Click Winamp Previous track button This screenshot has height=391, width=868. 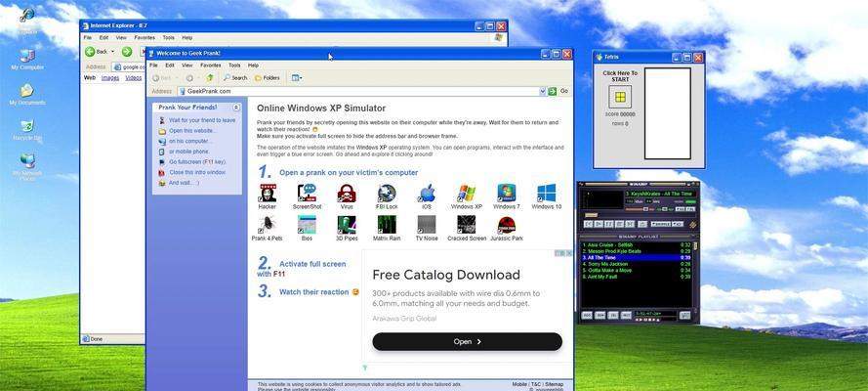pos(589,224)
